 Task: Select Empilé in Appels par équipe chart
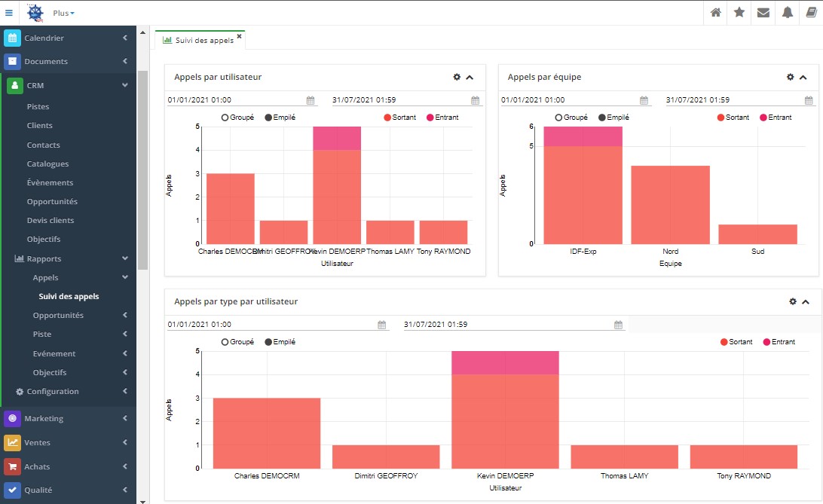pyautogui.click(x=612, y=118)
